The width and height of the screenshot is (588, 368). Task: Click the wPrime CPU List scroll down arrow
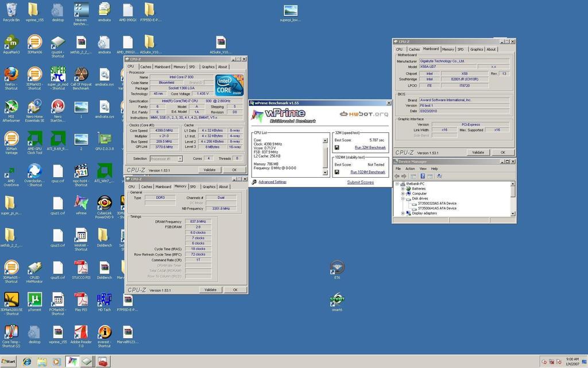325,172
